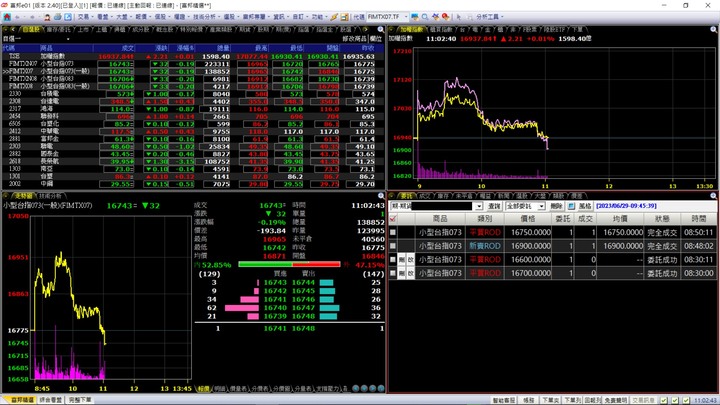Viewport: 720px width, 405px height.
Task: Click the monitor icon after symbol box
Action: point(415,17)
